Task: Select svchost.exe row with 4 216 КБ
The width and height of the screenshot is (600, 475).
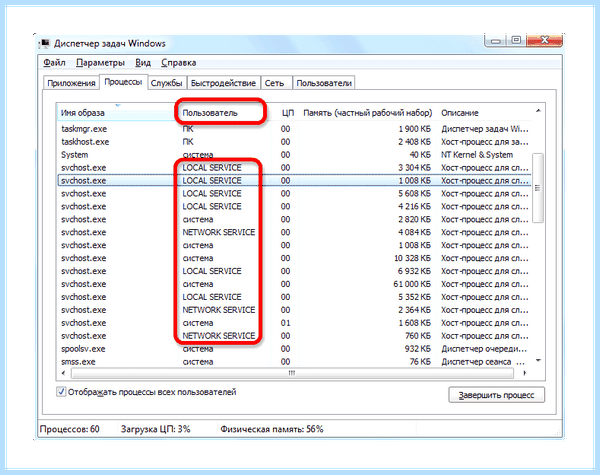Action: click(295, 207)
